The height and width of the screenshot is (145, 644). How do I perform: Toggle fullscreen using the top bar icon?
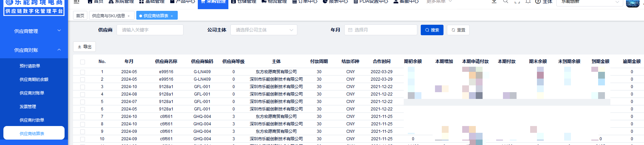click(517, 1)
